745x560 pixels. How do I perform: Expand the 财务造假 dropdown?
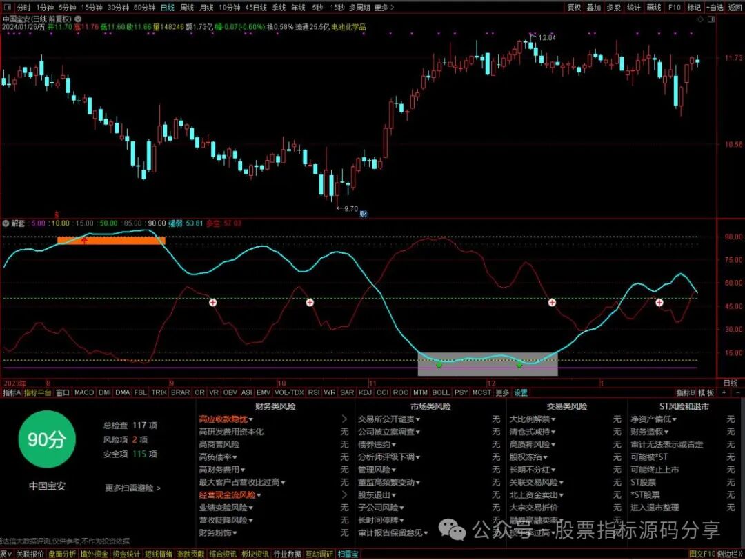point(666,432)
